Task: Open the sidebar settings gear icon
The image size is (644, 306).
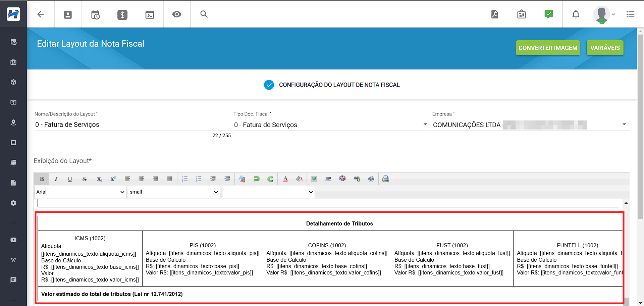Action: pyautogui.click(x=13, y=203)
